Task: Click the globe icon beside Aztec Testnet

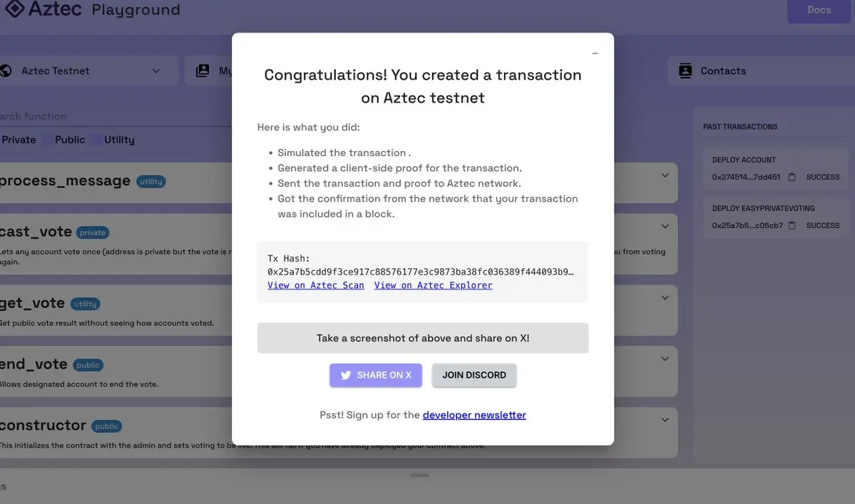Action: click(x=6, y=71)
